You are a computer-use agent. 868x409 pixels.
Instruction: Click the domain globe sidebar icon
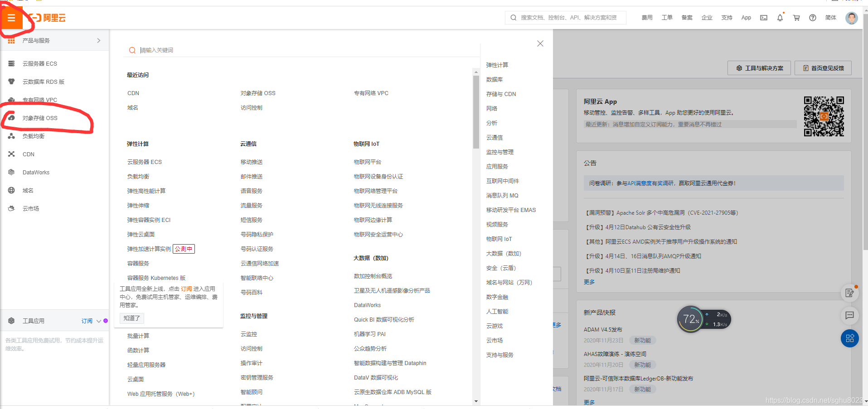pyautogui.click(x=11, y=191)
